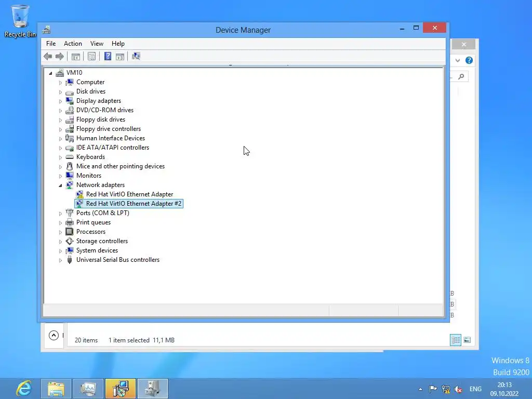The width and height of the screenshot is (532, 399).
Task: Click the Explorer search magnifier
Action: 461,77
